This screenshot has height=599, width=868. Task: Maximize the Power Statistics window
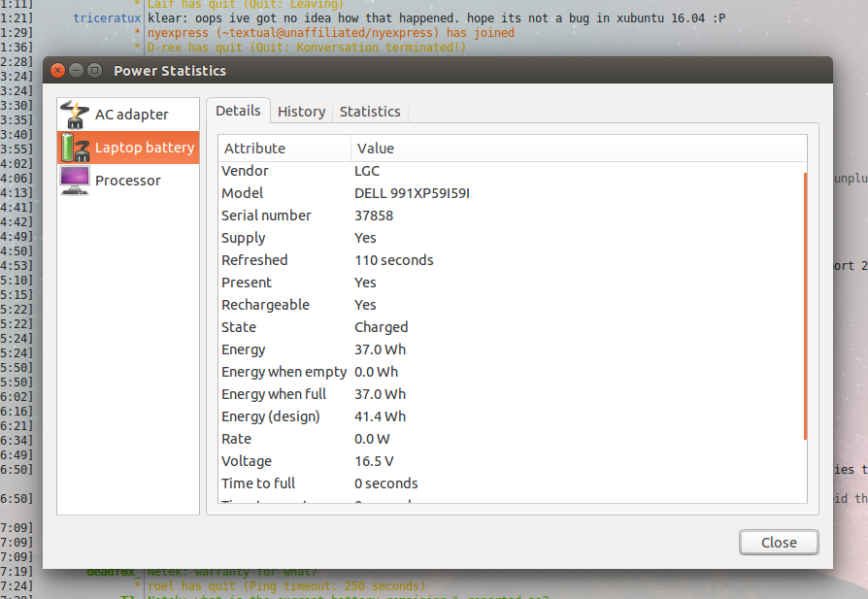tap(94, 70)
